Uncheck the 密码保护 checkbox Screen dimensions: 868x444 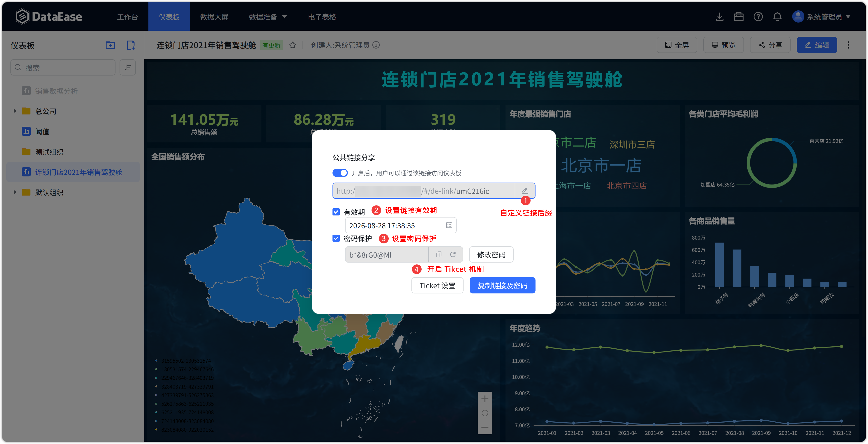click(x=336, y=238)
